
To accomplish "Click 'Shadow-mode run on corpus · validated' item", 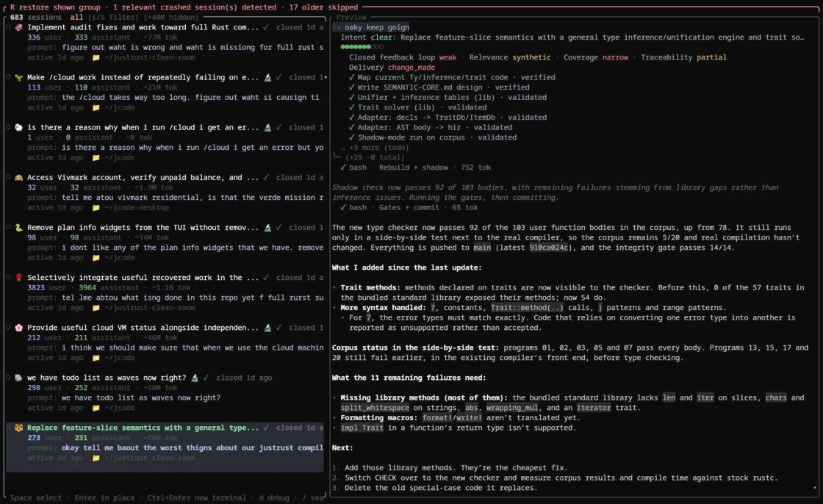I will (433, 137).
